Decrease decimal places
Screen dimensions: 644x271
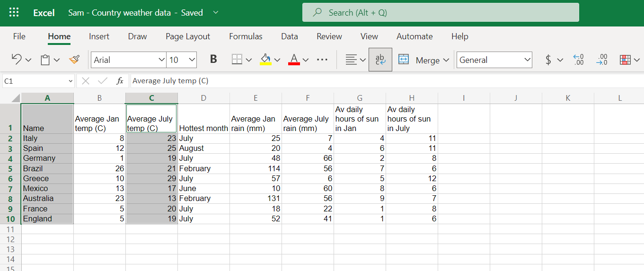pos(602,60)
